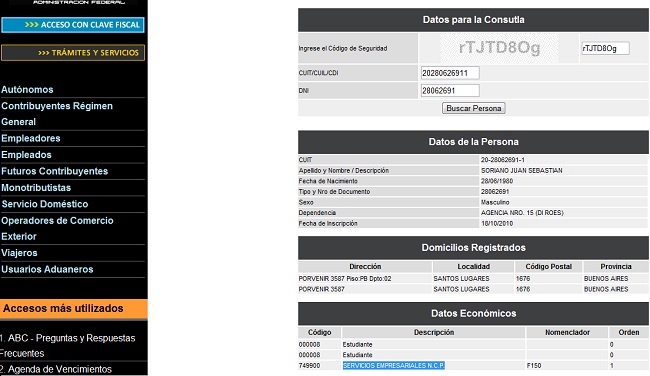Select the name SORIANO JUAN SEBASTIAN
This screenshot has height=376, width=650.
click(x=521, y=170)
